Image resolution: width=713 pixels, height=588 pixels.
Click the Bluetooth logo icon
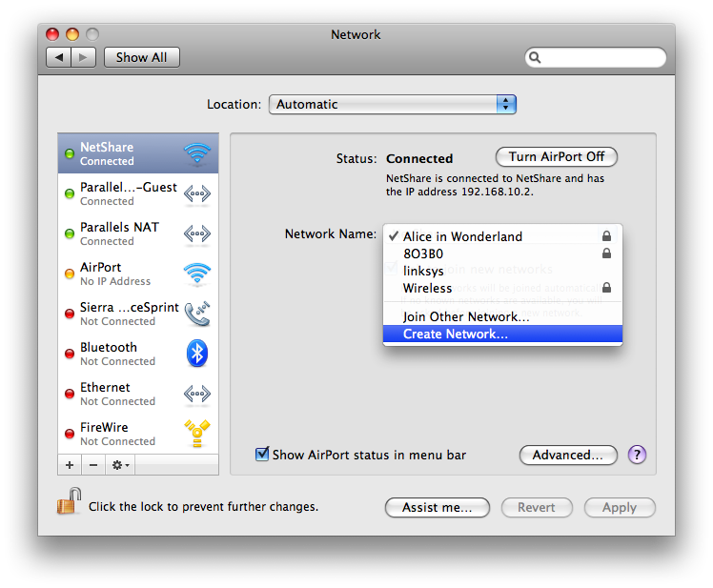[x=197, y=354]
